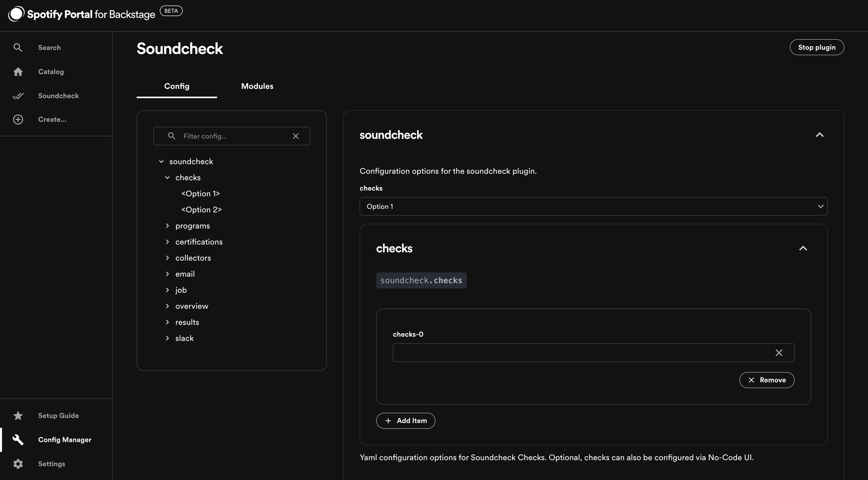Click the Remove button for checks-0
Screen dimensions: 868x480
coord(766,380)
